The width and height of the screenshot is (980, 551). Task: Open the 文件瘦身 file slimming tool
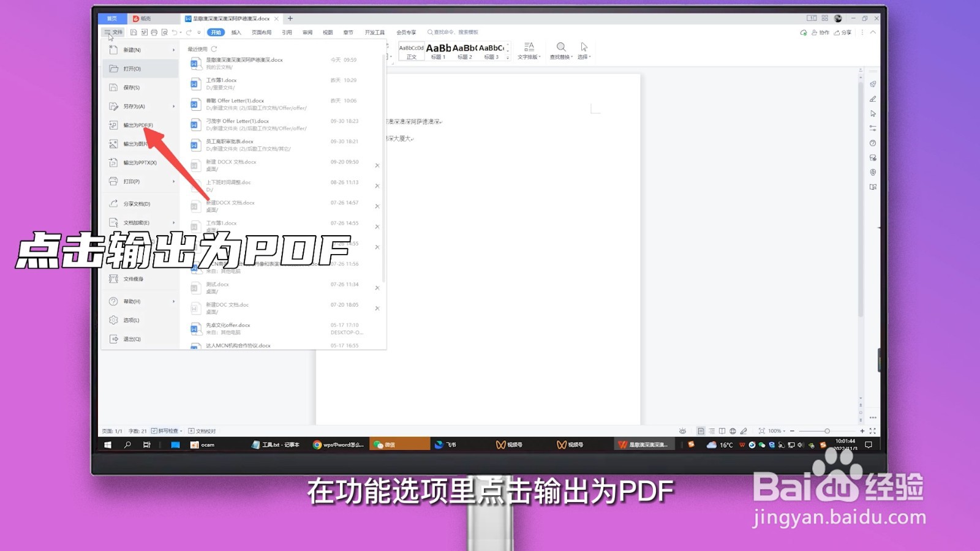[x=134, y=279]
